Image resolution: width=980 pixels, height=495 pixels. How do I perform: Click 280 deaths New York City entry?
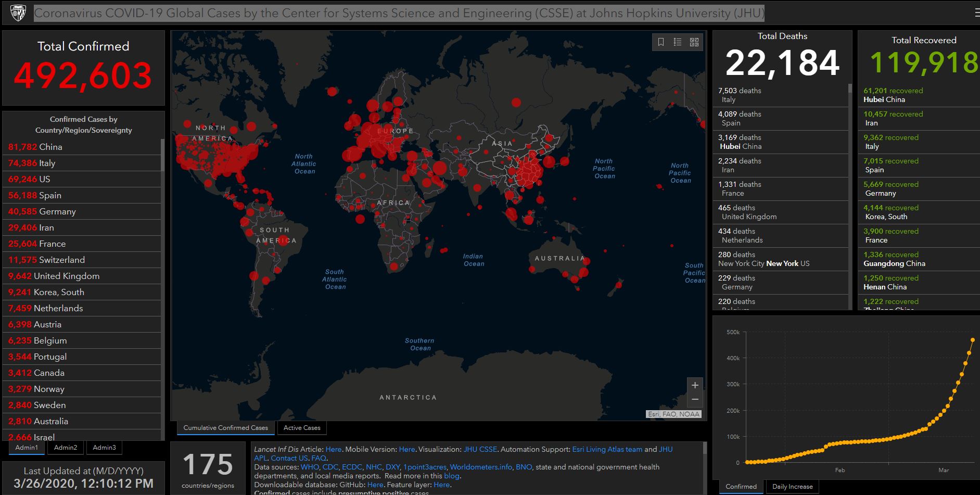point(780,259)
